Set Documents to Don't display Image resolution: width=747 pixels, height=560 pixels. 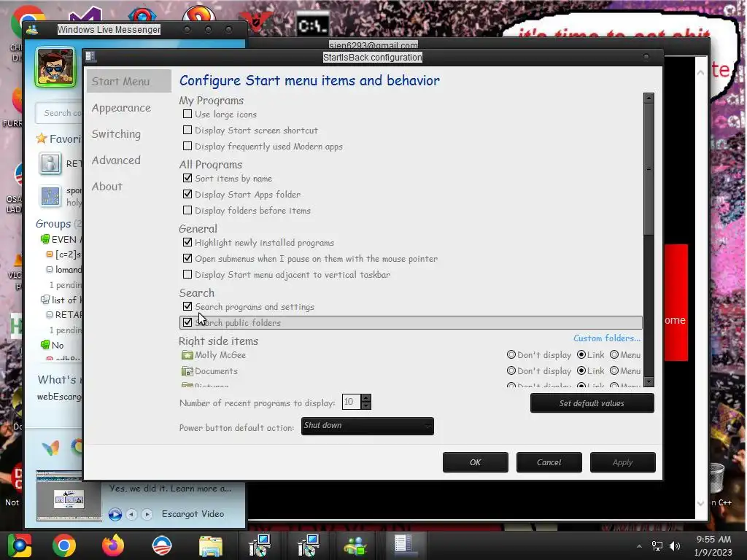(511, 370)
